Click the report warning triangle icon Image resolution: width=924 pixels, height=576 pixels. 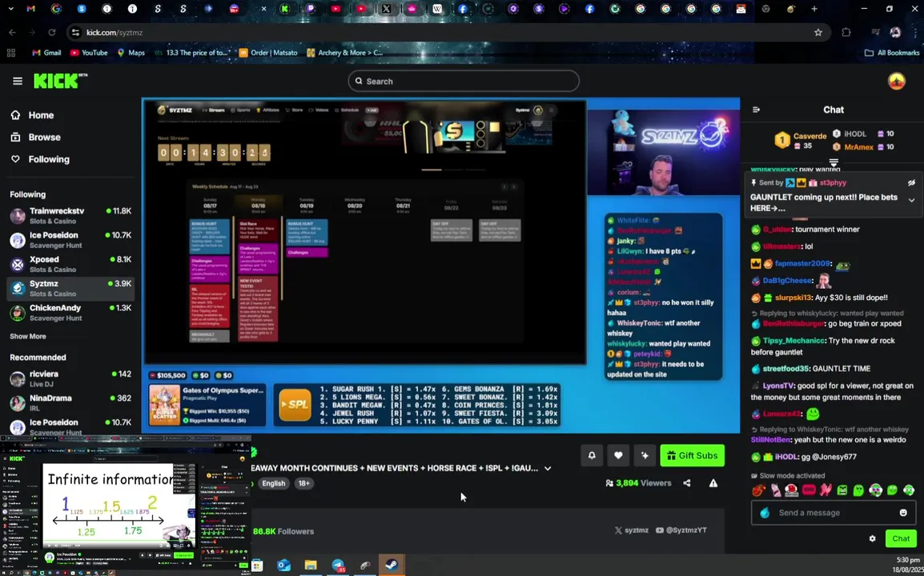713,483
